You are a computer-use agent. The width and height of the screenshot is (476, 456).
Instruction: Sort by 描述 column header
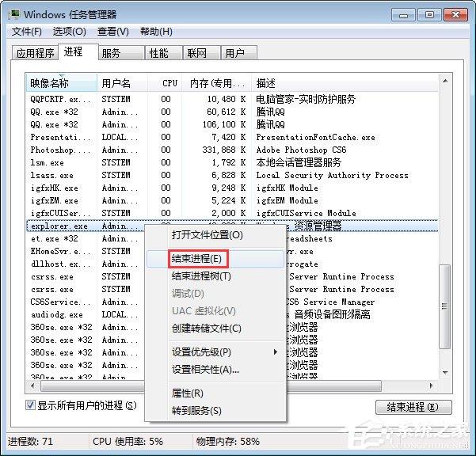[x=345, y=83]
